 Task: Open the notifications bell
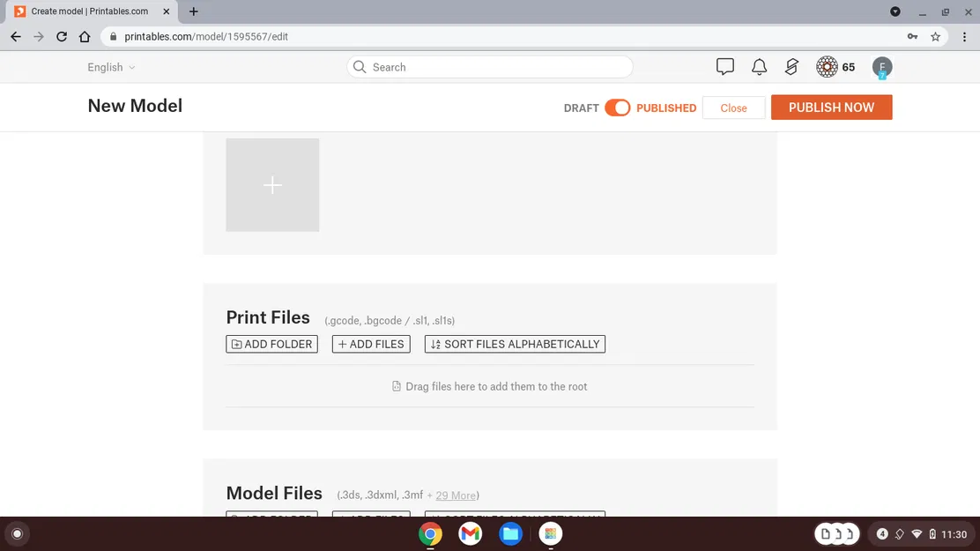pyautogui.click(x=759, y=67)
